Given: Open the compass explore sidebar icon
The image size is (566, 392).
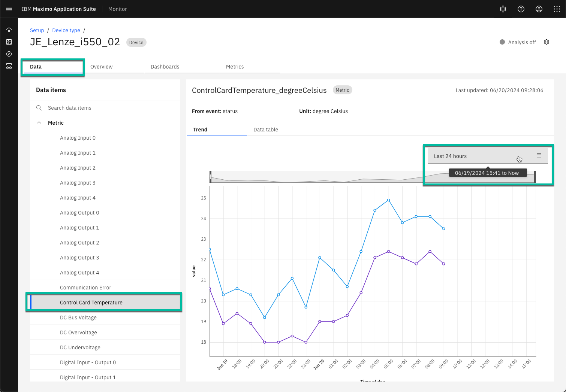Looking at the screenshot, I should tap(9, 54).
